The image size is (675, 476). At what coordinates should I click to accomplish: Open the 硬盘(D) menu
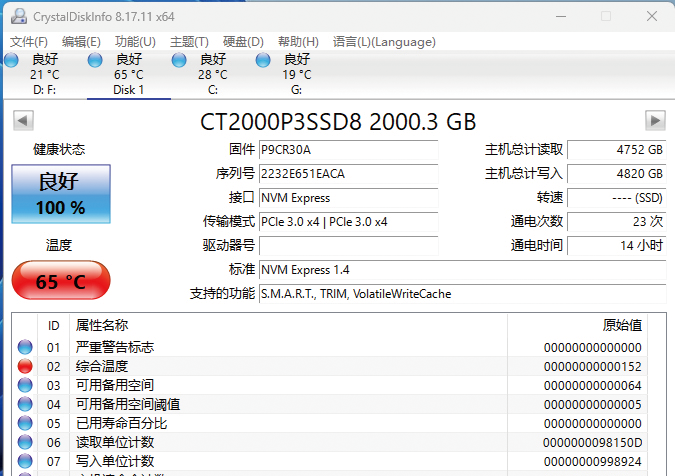coord(243,42)
